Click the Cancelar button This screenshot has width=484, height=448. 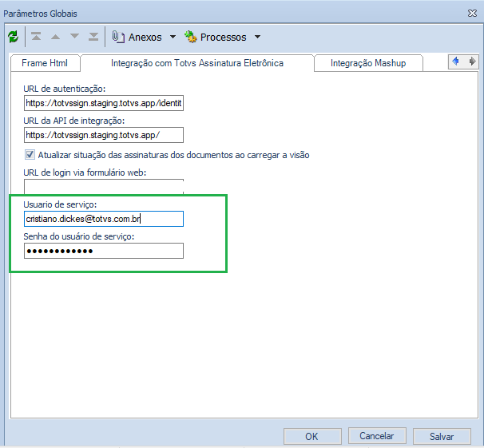[x=377, y=436]
